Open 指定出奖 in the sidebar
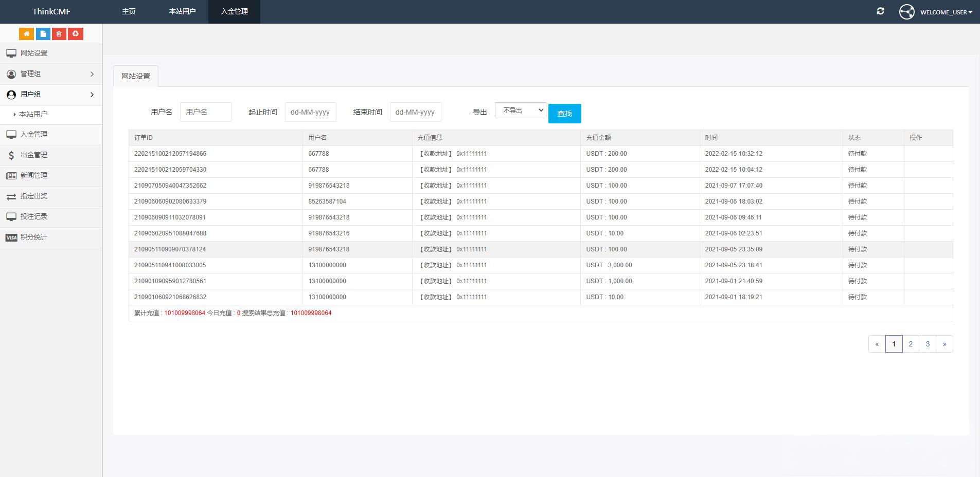Viewport: 980px width, 477px height. [34, 196]
